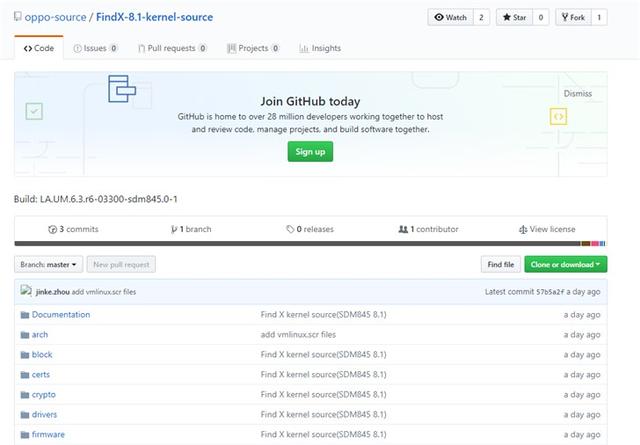Viewport: 640px width, 445px height.
Task: Open the block folder
Action: (x=42, y=354)
